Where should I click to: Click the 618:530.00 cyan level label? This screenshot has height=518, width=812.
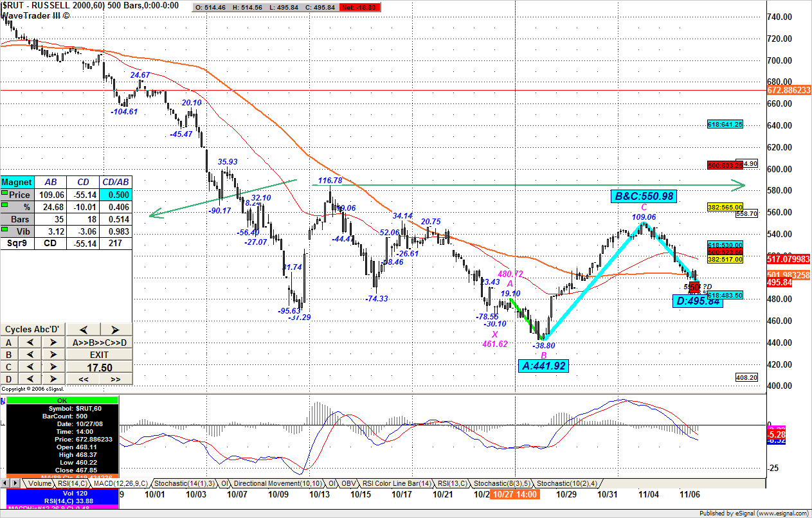(x=725, y=245)
